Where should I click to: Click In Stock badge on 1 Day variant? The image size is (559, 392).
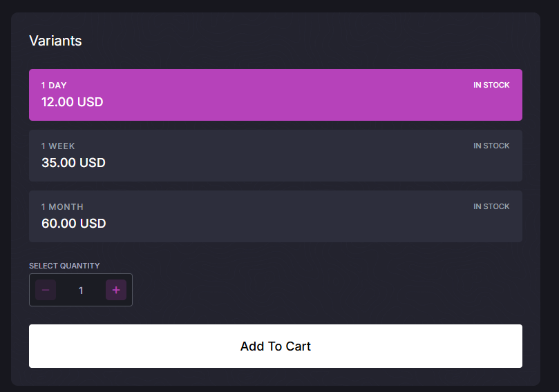[x=491, y=86]
